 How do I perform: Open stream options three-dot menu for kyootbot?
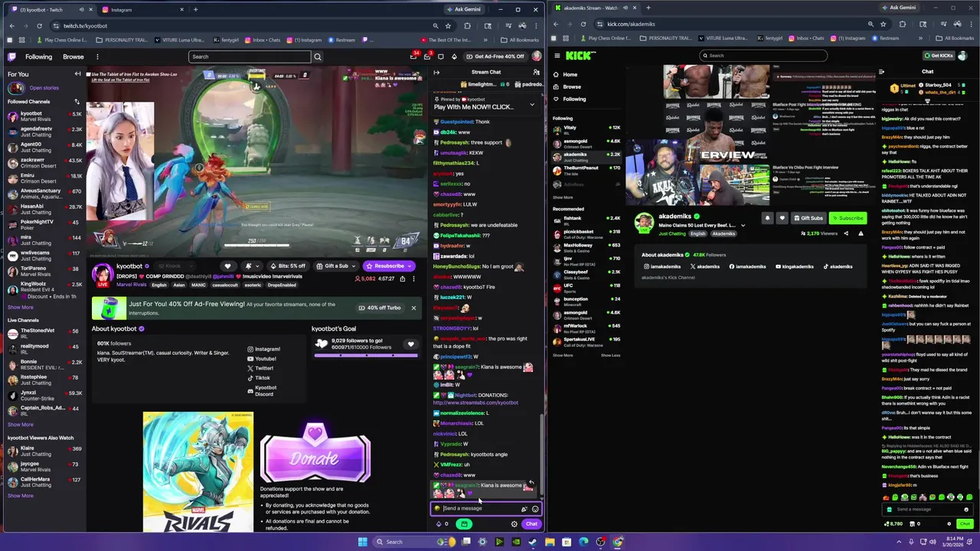413,279
